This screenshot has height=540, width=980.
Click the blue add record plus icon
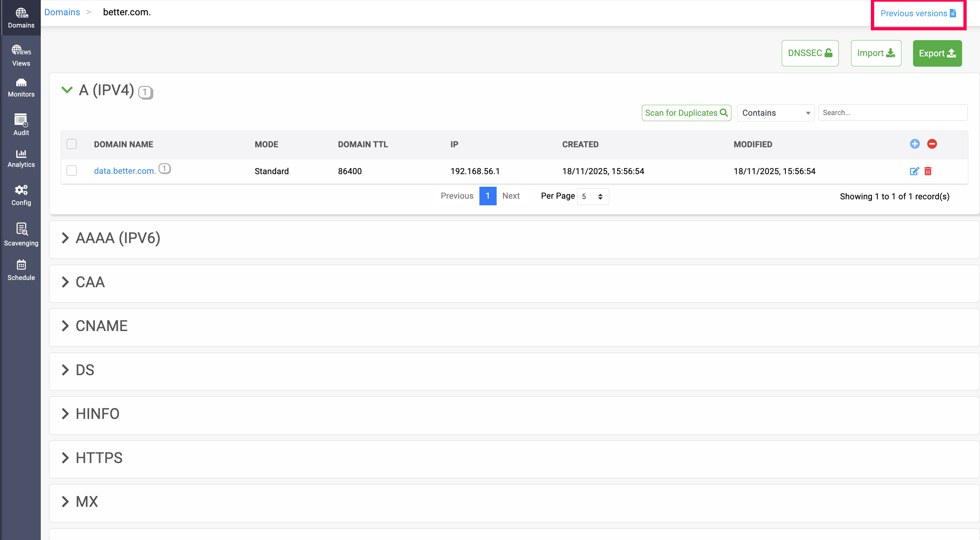tap(915, 144)
